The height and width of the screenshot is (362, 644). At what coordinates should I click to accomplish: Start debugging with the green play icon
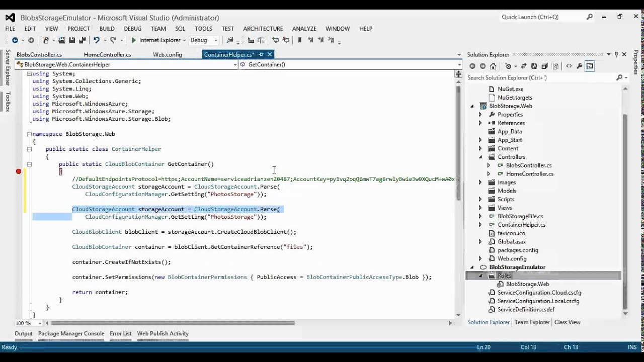(133, 40)
